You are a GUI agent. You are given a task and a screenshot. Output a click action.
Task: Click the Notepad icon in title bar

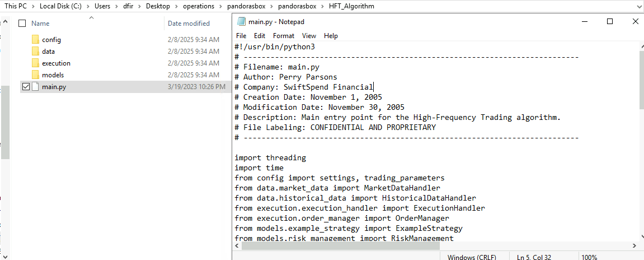coord(241,22)
